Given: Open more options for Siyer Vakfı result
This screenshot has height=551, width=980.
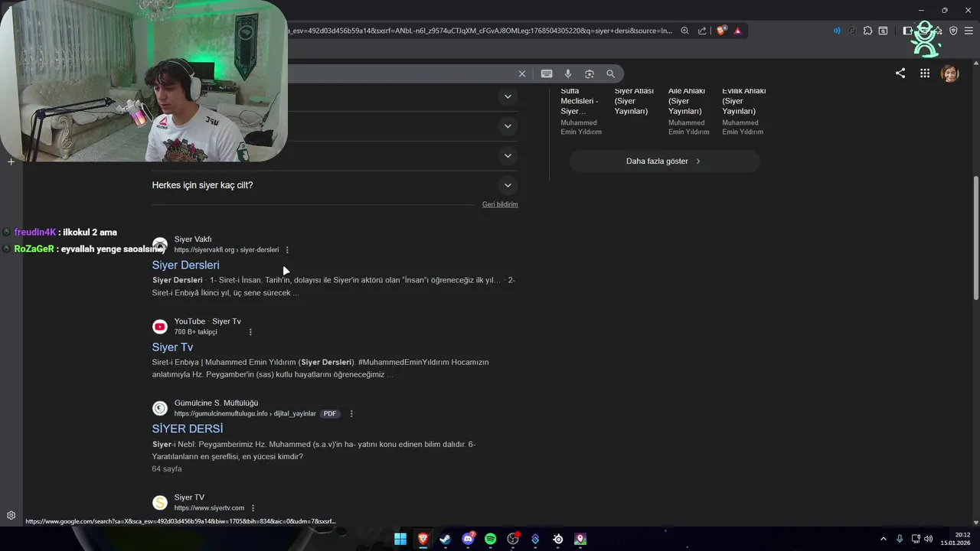Looking at the screenshot, I should point(287,250).
